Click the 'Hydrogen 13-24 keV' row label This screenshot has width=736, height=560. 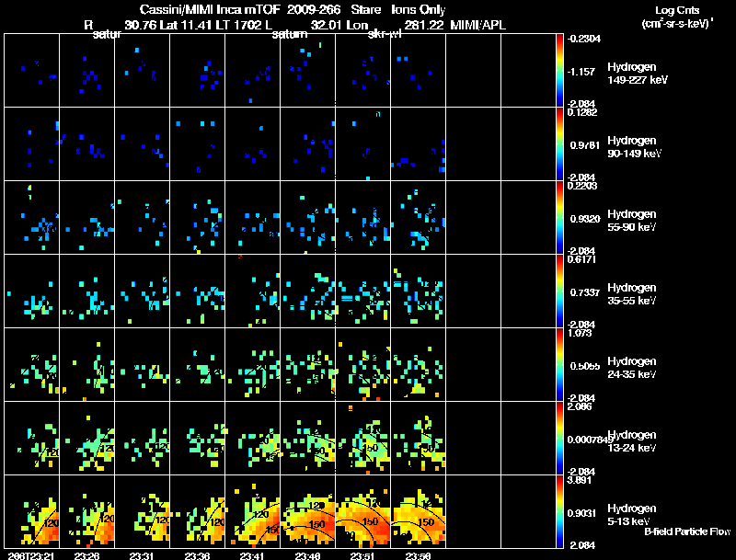click(x=632, y=441)
